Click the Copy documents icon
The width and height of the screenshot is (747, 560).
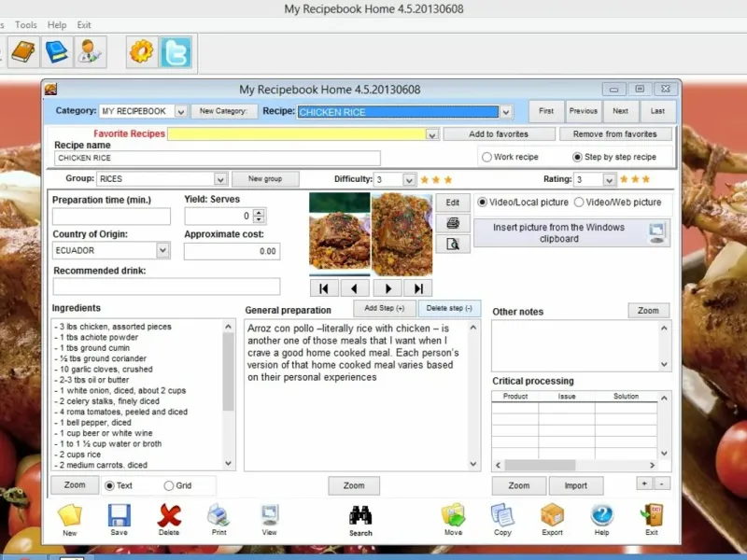502,520
